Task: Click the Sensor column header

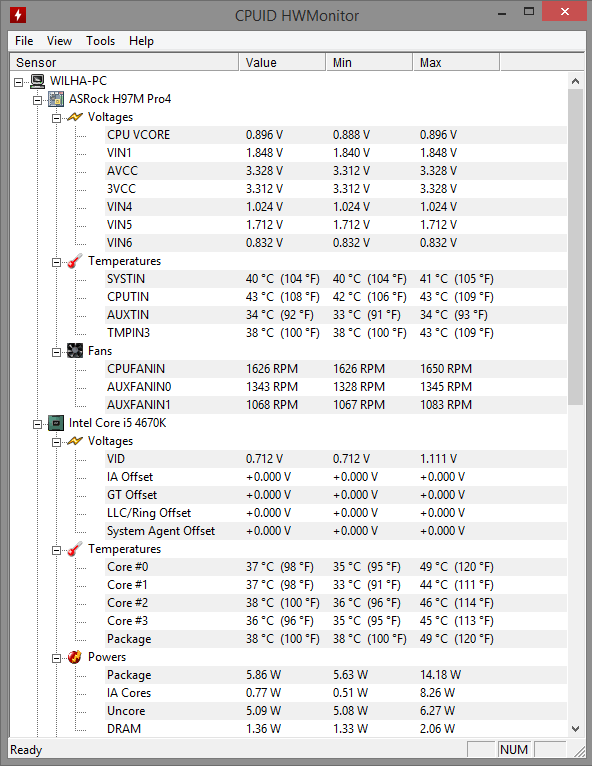Action: (x=125, y=63)
